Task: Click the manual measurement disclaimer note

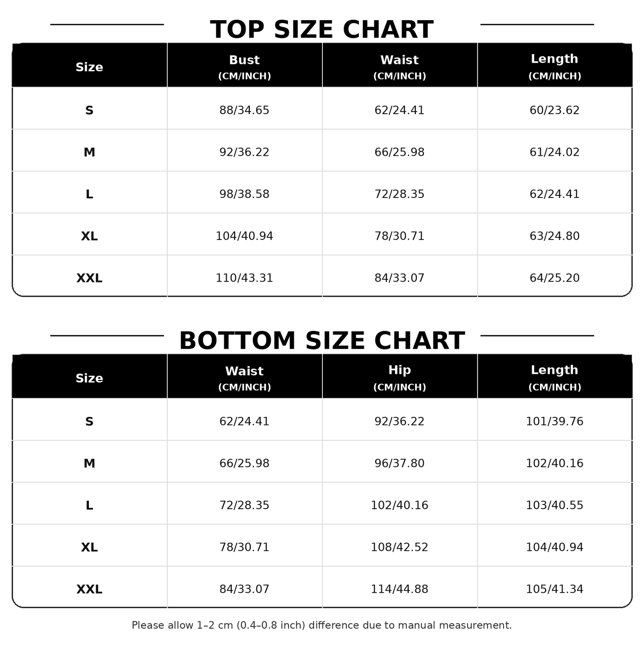Action: (322, 625)
